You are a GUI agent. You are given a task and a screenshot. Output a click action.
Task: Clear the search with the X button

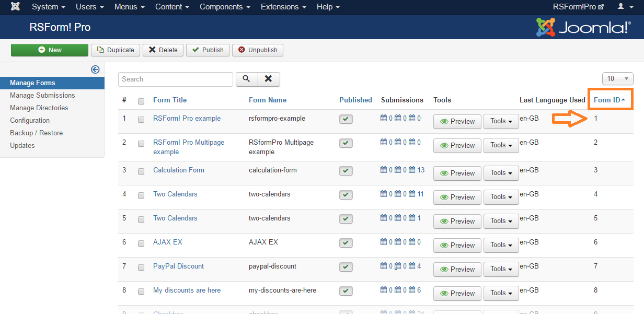tap(268, 79)
